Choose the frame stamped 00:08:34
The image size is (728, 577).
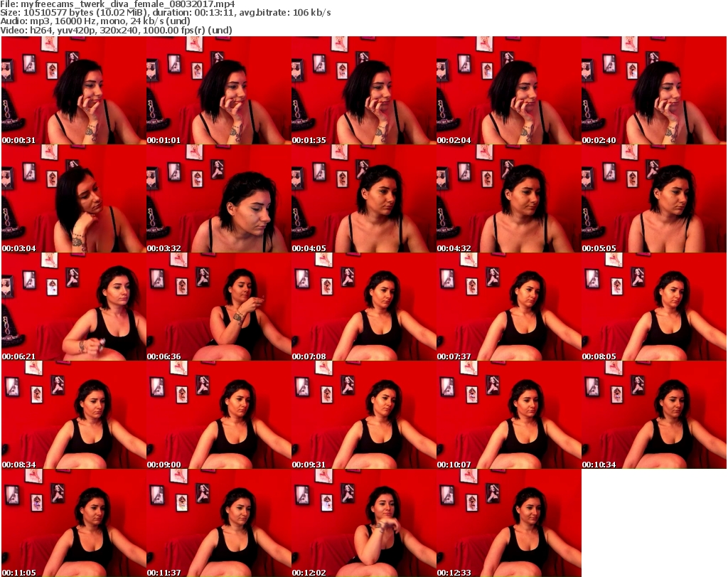click(x=74, y=415)
